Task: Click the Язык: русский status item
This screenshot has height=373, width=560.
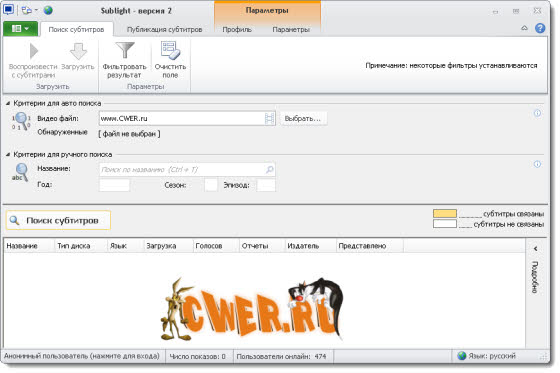Action: tap(487, 356)
